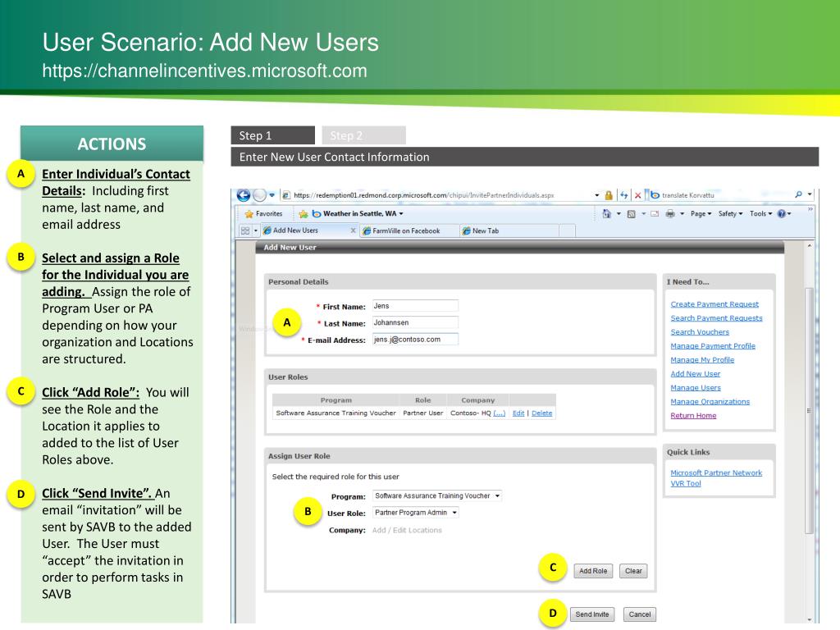Image resolution: width=840 pixels, height=630 pixels.
Task: Click the First Name input field
Action: [x=414, y=306]
